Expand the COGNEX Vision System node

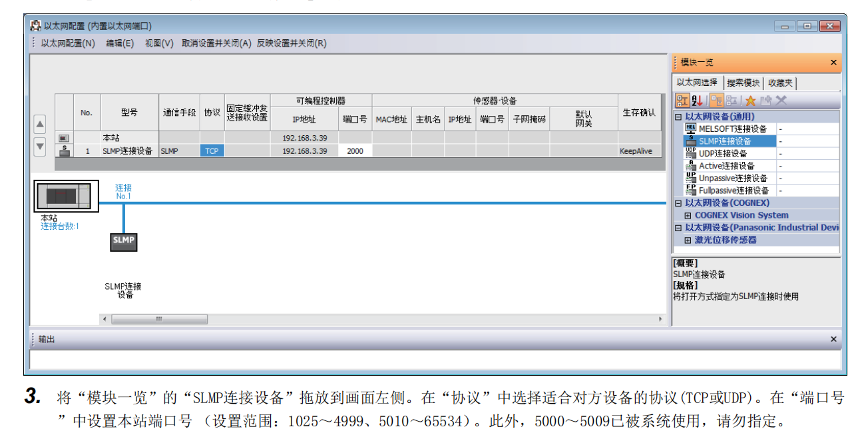click(x=688, y=215)
